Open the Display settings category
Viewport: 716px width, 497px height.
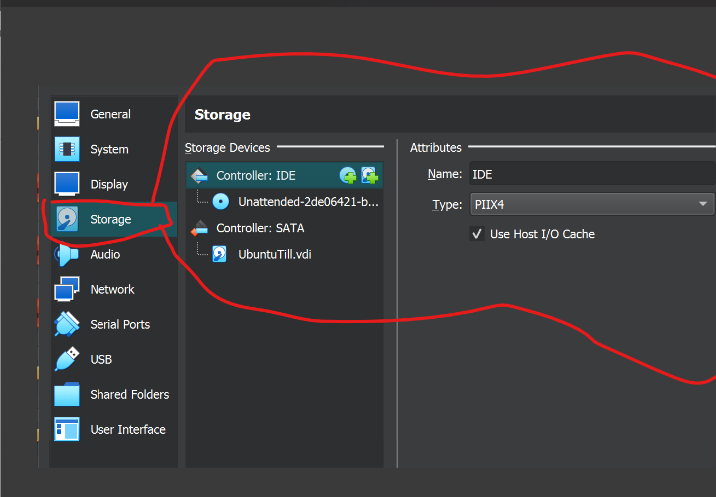click(113, 184)
